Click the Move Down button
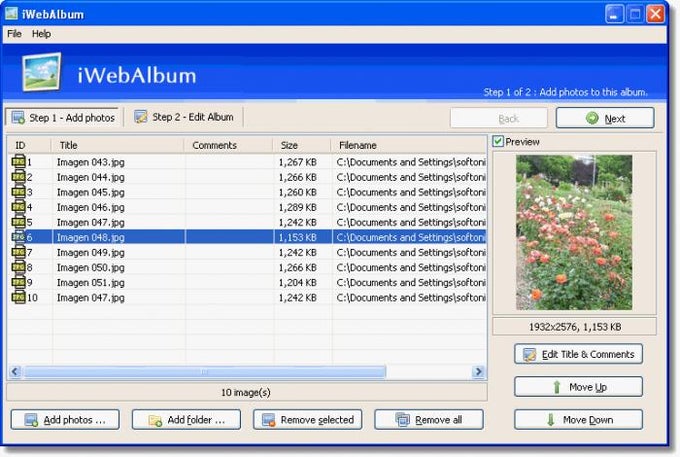 tap(578, 420)
